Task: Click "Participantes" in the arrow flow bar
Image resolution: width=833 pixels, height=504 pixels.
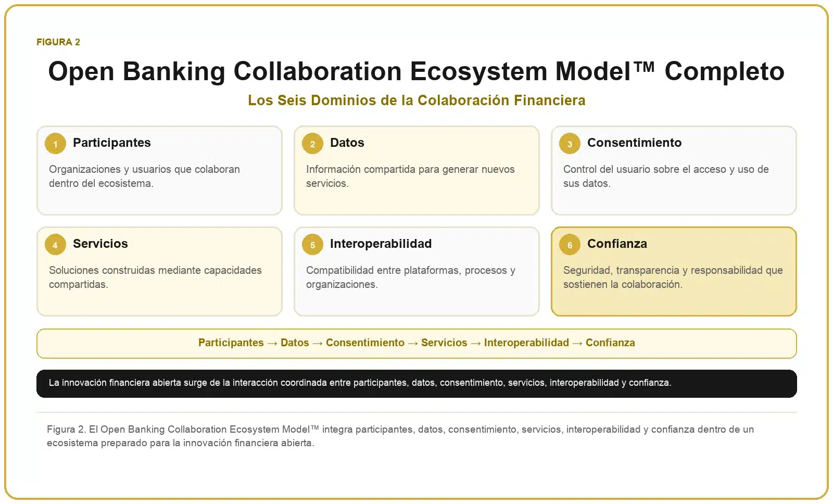Action: pos(231,343)
